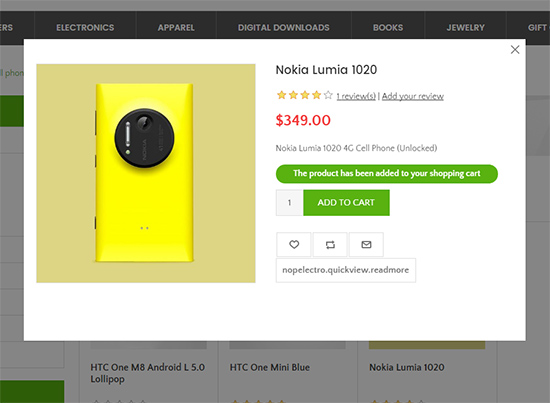Click the first rating star
Viewport: 550px width, 403px height.
click(281, 95)
